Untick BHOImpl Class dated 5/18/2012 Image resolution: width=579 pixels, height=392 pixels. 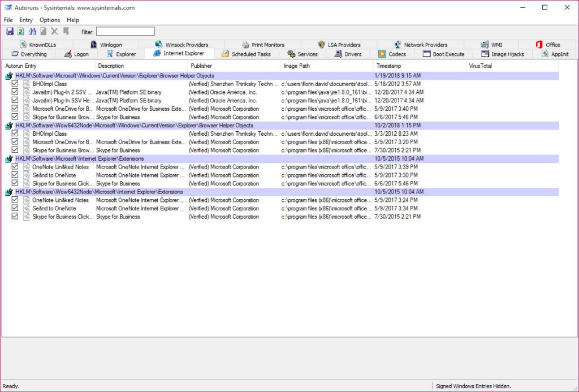click(x=15, y=83)
